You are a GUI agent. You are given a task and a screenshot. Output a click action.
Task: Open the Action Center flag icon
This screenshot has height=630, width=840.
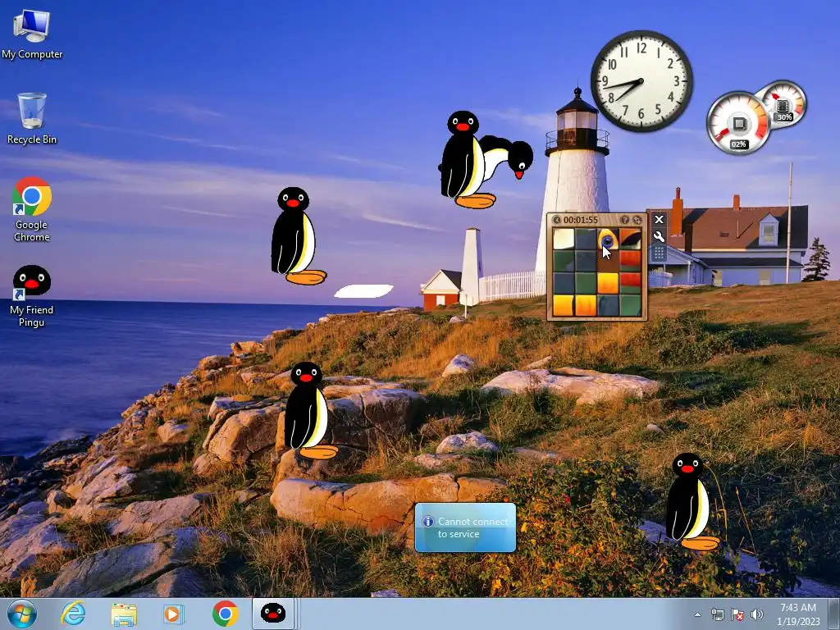737,614
